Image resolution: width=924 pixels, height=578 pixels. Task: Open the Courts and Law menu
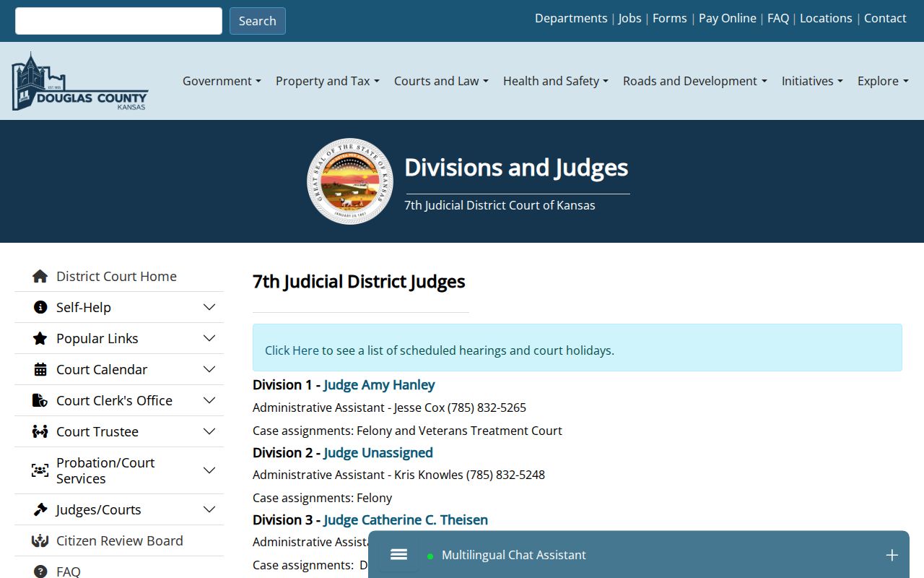pyautogui.click(x=441, y=81)
